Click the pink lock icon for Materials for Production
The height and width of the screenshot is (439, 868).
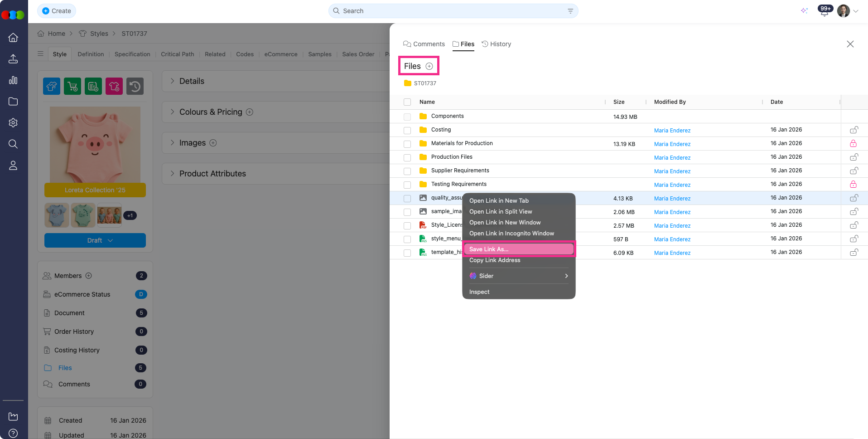tap(853, 144)
